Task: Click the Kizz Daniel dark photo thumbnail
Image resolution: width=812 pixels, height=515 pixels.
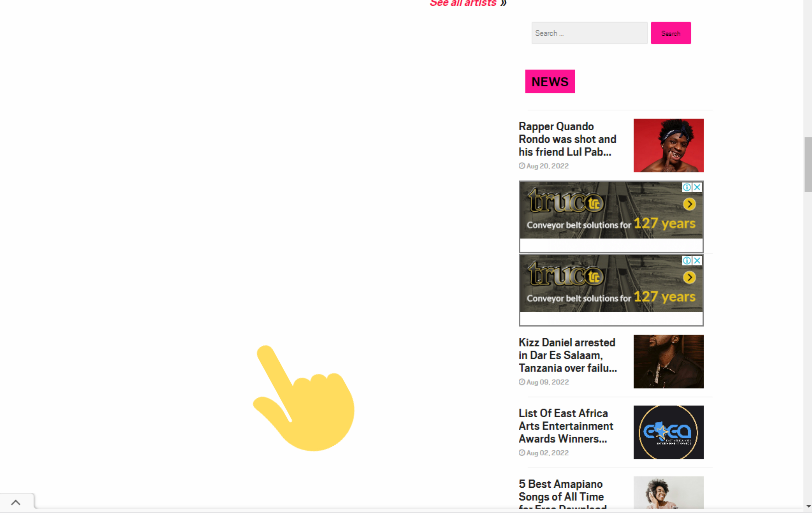Action: (668, 361)
